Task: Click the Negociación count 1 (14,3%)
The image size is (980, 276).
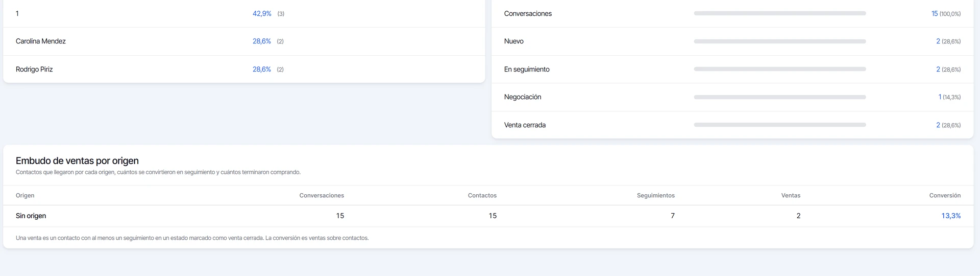Action: (x=949, y=97)
